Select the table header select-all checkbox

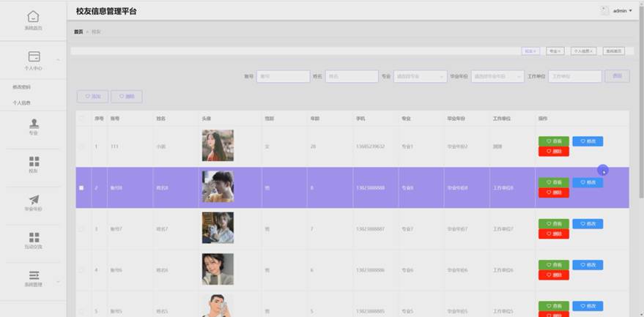tap(81, 119)
